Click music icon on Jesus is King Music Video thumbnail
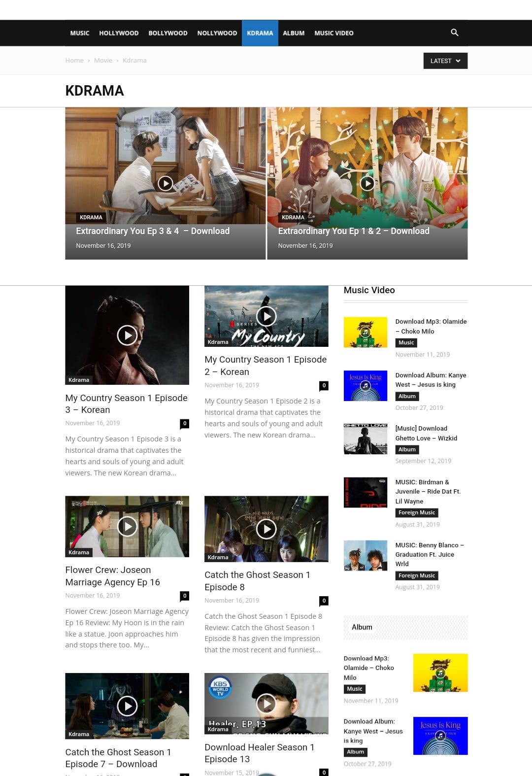 [x=366, y=385]
